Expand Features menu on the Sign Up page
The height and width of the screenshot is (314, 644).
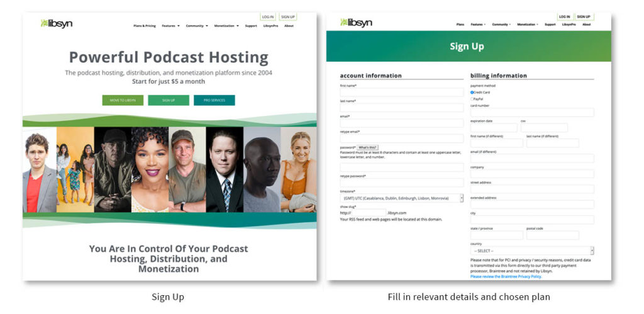click(478, 25)
